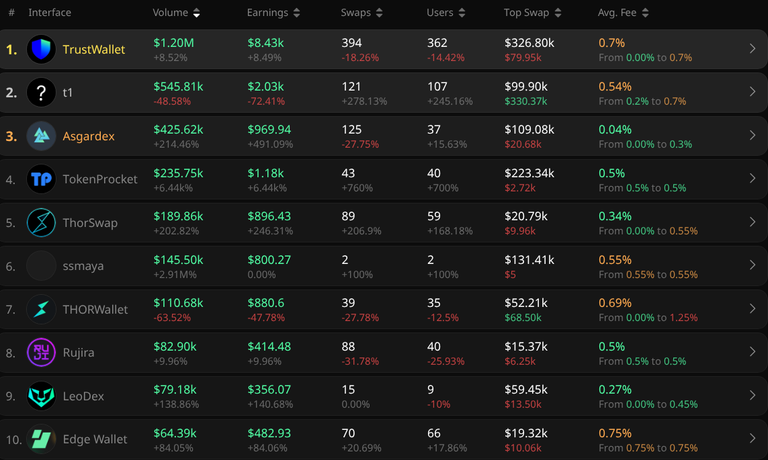Sort table by Users arrows
This screenshot has height=460, width=768.
(461, 13)
